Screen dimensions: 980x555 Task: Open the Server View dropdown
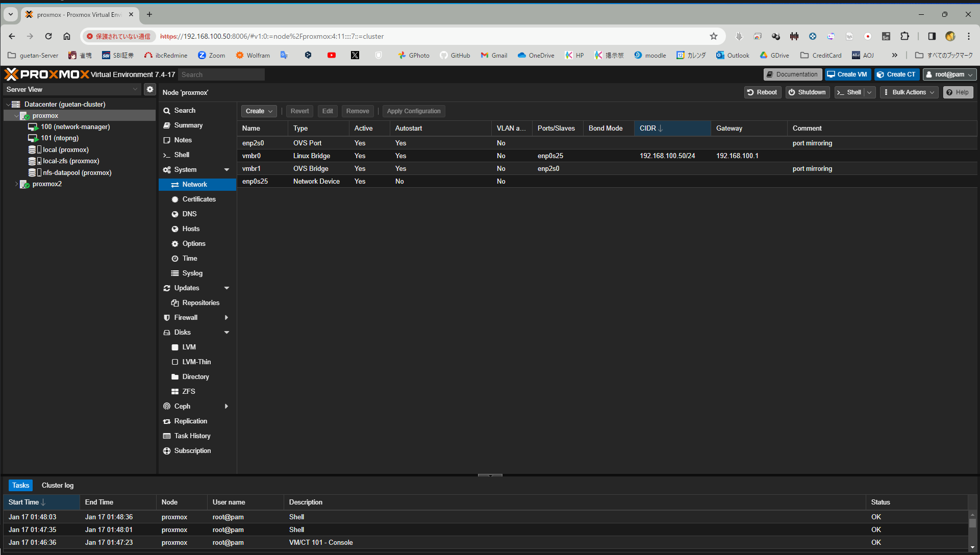(x=72, y=89)
